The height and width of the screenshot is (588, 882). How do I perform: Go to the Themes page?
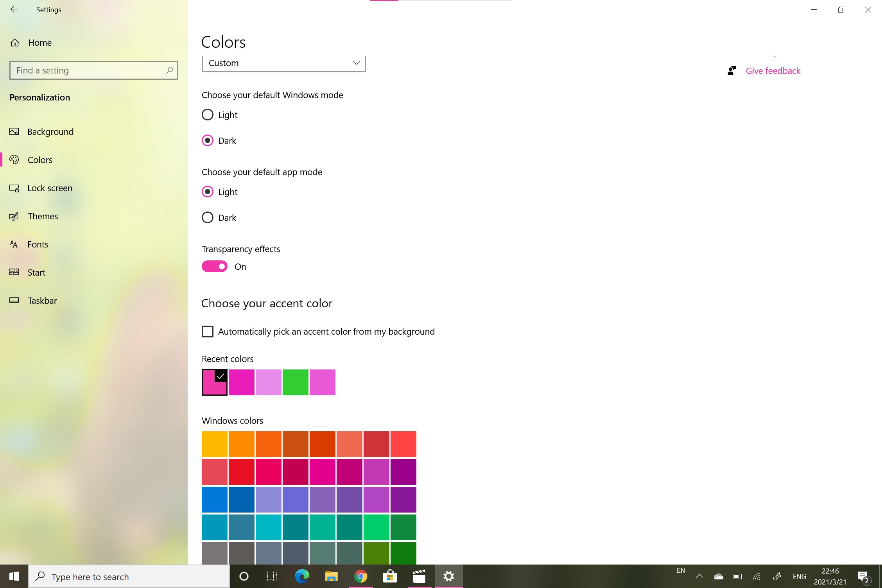click(x=43, y=216)
